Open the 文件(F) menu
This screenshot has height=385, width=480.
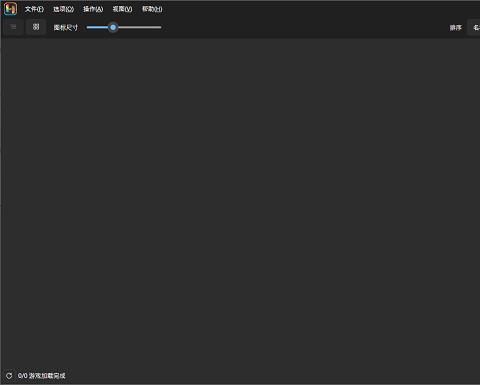[34, 9]
